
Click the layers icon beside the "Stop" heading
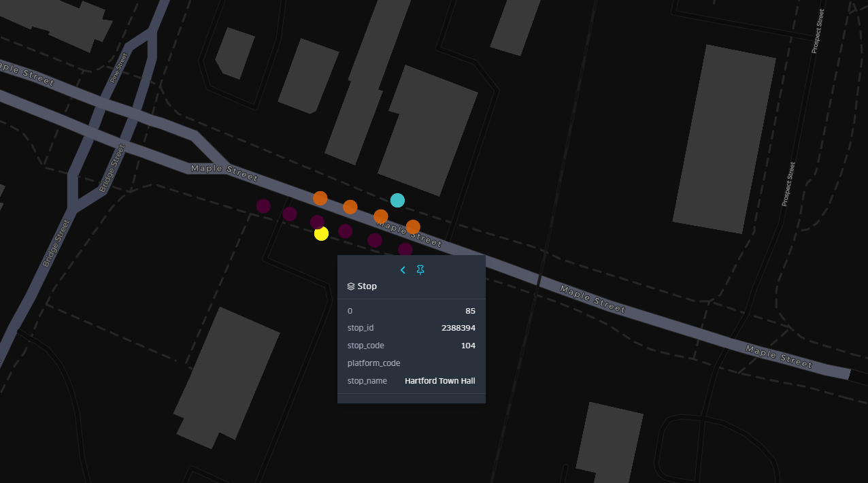(x=350, y=286)
